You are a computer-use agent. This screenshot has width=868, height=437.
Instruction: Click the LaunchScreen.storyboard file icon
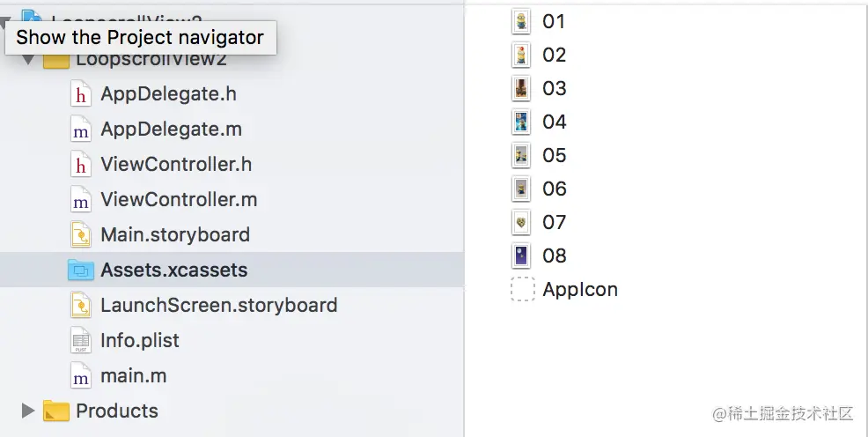coord(81,306)
